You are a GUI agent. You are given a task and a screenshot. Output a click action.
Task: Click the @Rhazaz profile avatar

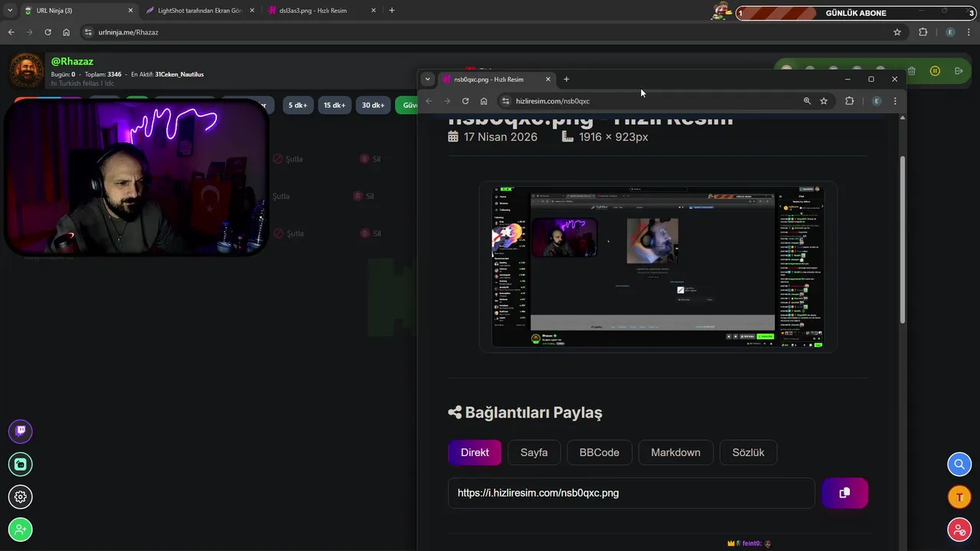[27, 71]
